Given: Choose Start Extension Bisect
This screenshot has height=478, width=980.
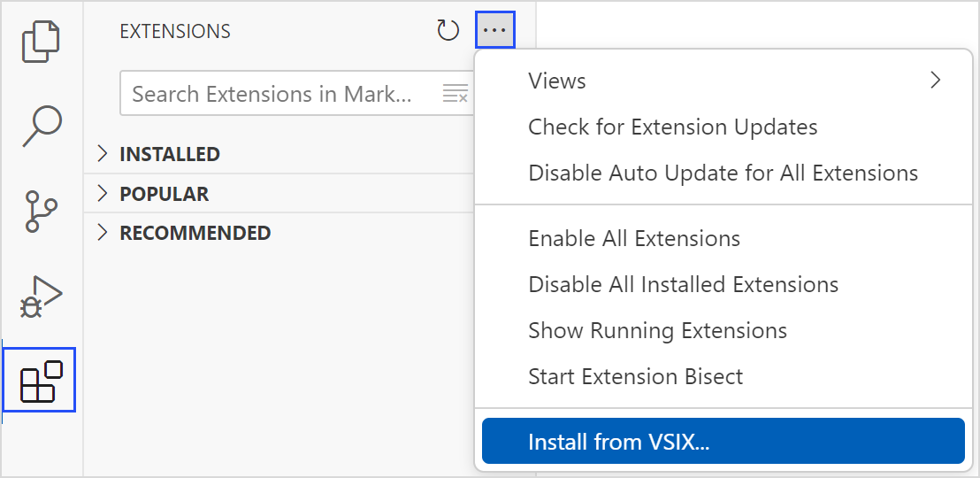Looking at the screenshot, I should point(635,376).
